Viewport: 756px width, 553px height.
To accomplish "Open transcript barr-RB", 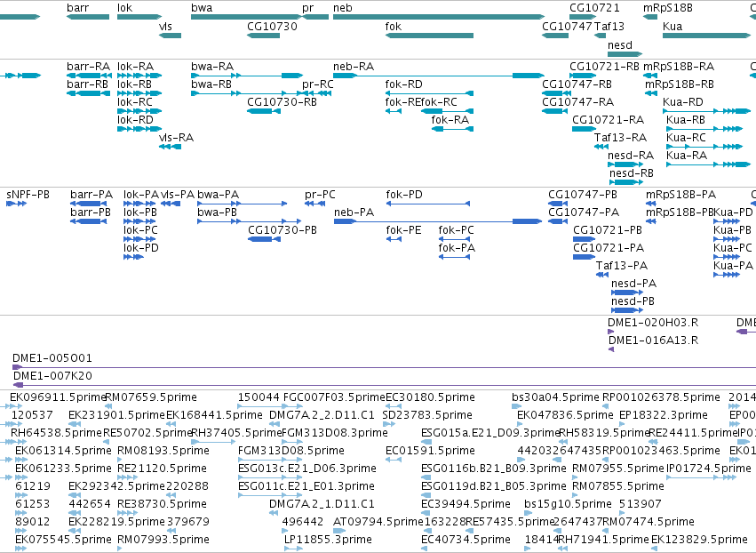I will (x=88, y=84).
